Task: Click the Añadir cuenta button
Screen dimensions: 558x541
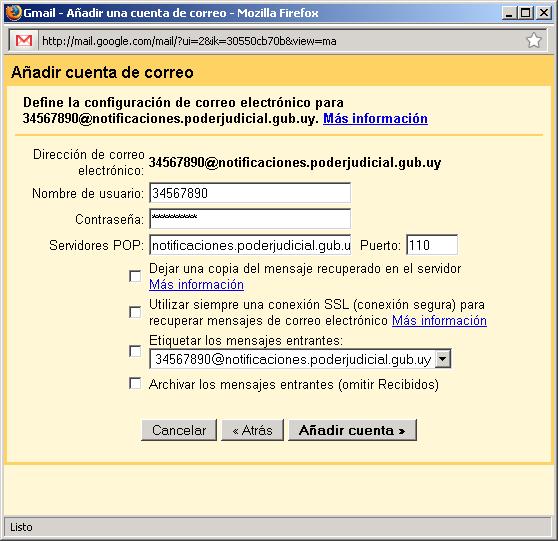Action: [352, 430]
